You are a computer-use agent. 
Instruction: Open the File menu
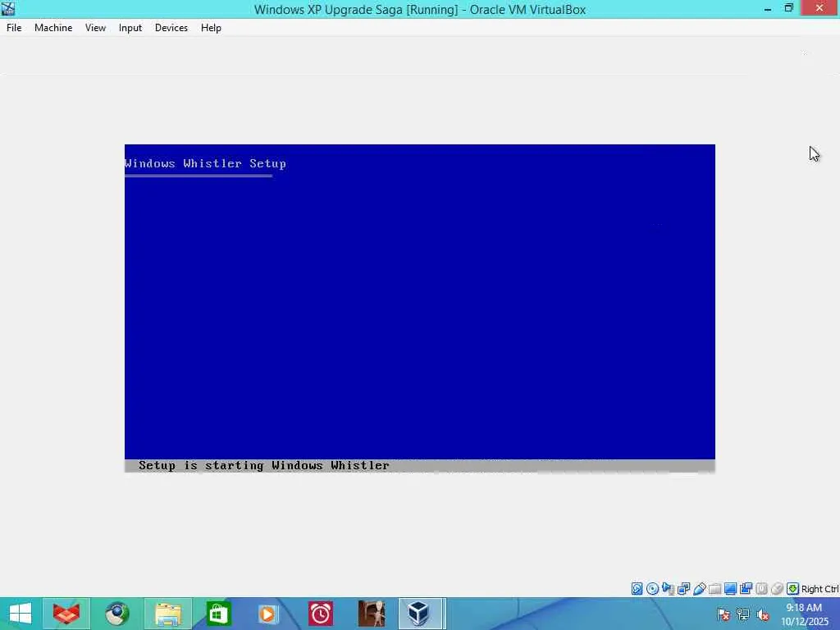pyautogui.click(x=14, y=28)
